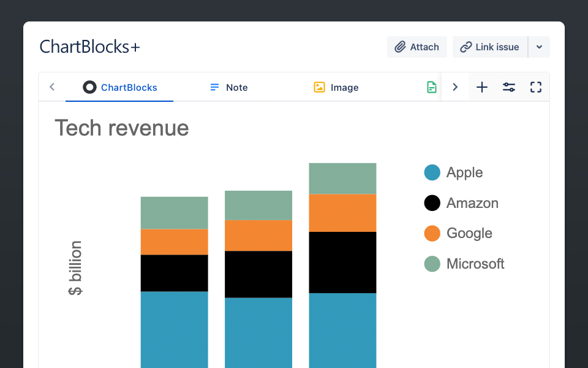588x368 pixels.
Task: Select the ChartBlocks tab
Action: 119,88
